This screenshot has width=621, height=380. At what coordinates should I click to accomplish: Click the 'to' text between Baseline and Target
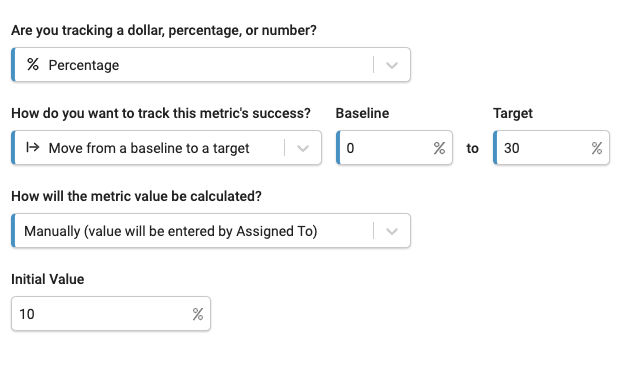[x=472, y=148]
